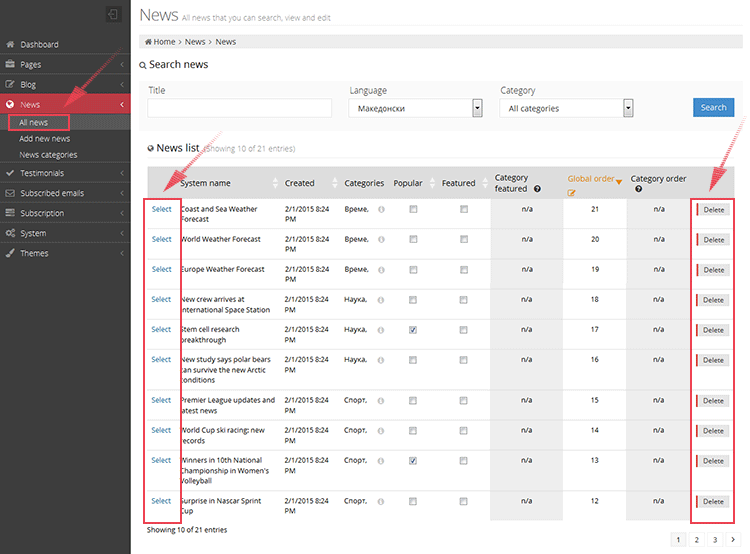
Task: Uncheck Popular for Stem cell research breakthrough
Action: (413, 330)
